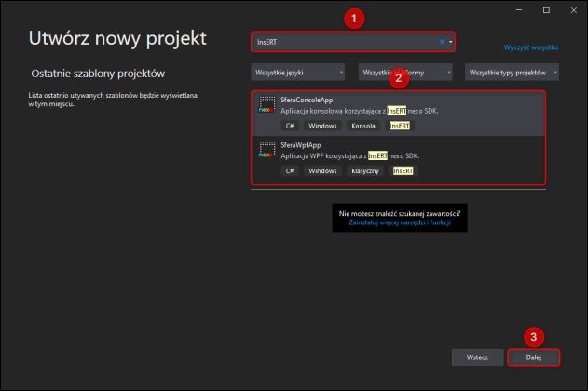Open the Wszystkie typy projektów dropdown

point(512,73)
